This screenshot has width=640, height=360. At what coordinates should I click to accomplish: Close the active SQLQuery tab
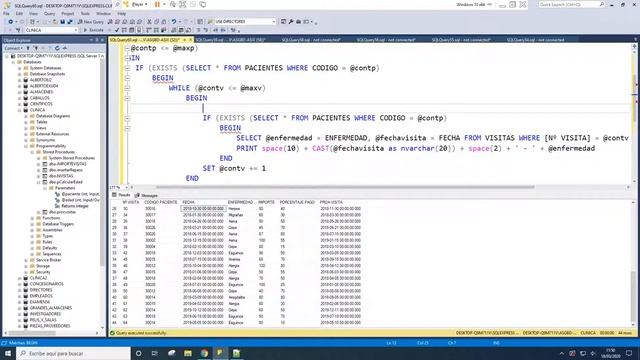pos(190,40)
